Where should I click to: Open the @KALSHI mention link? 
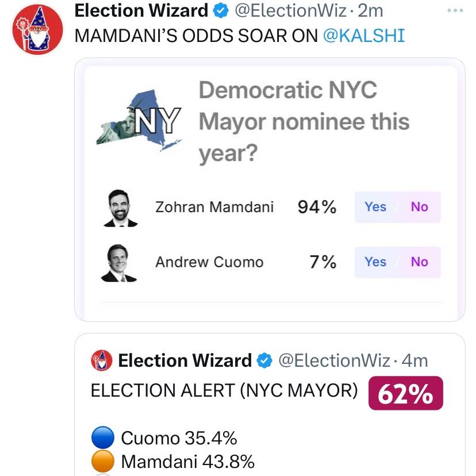[x=364, y=36]
